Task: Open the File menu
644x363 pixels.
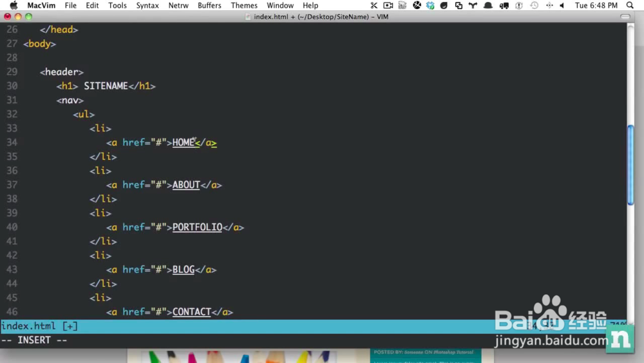Action: 71,5
